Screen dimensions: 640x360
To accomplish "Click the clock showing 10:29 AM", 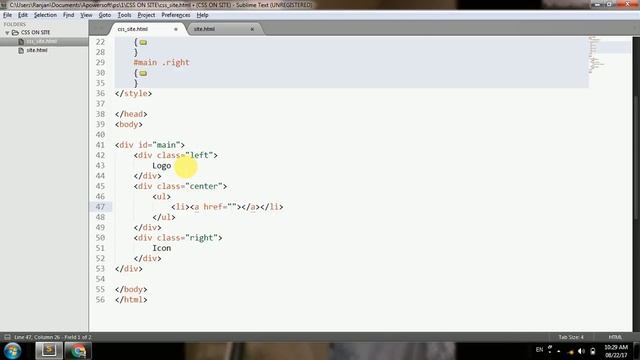I will coord(616,347).
